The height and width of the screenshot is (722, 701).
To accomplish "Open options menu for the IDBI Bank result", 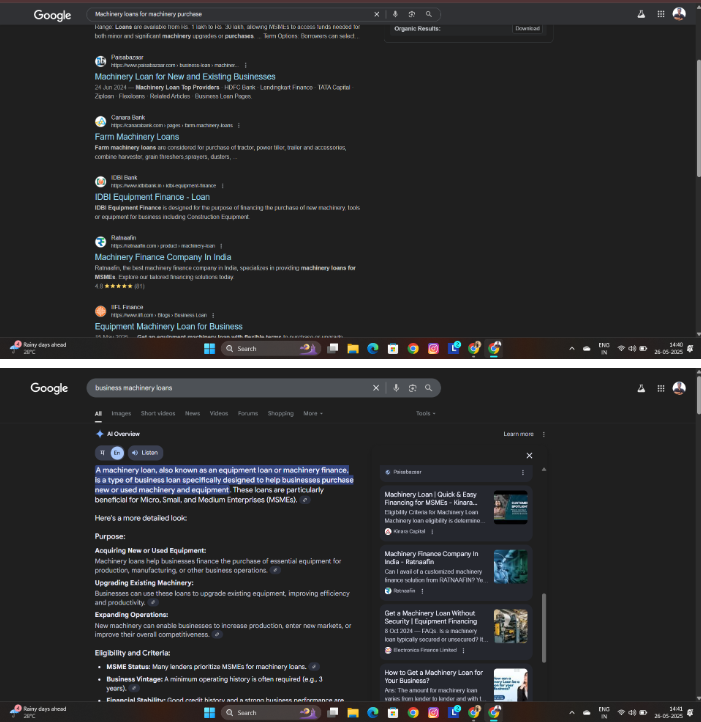I will click(x=222, y=186).
